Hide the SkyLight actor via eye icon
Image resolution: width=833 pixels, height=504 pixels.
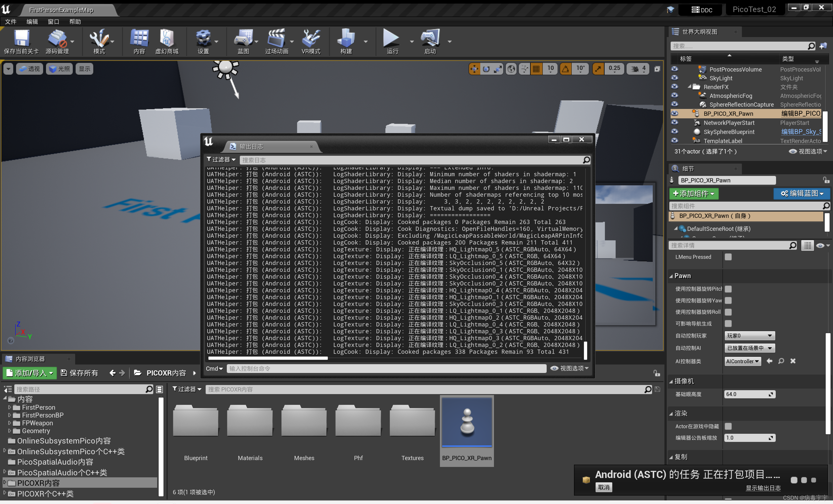point(675,78)
